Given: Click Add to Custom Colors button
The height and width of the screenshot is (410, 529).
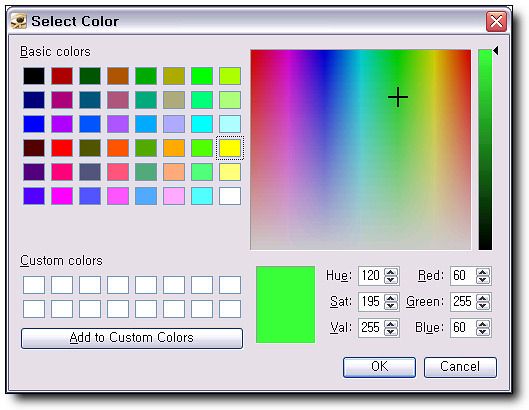Looking at the screenshot, I should (132, 338).
